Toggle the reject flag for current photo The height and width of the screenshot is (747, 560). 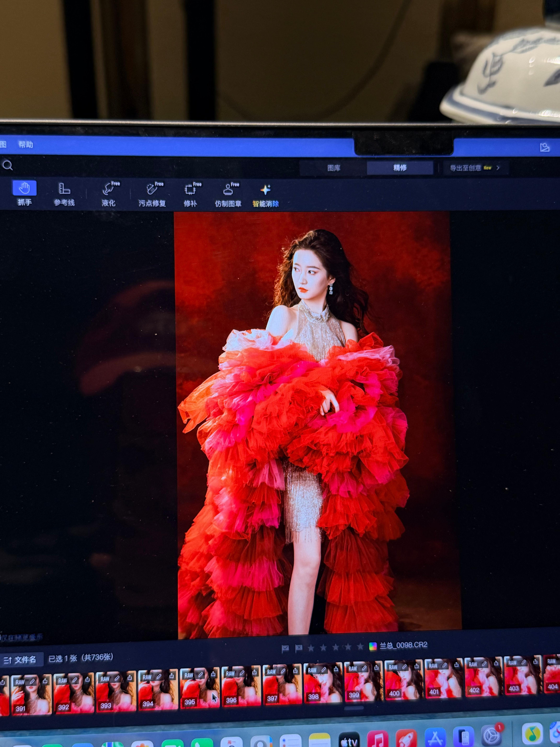tap(298, 648)
